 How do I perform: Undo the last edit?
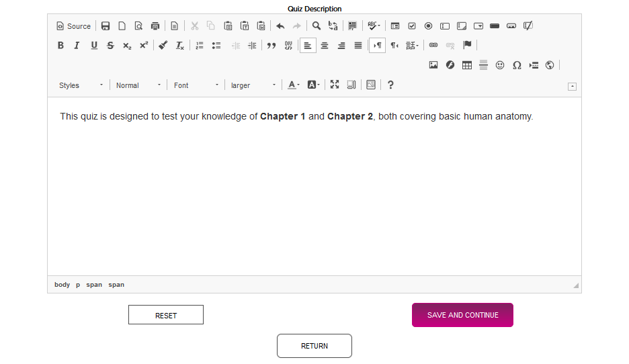coord(280,26)
